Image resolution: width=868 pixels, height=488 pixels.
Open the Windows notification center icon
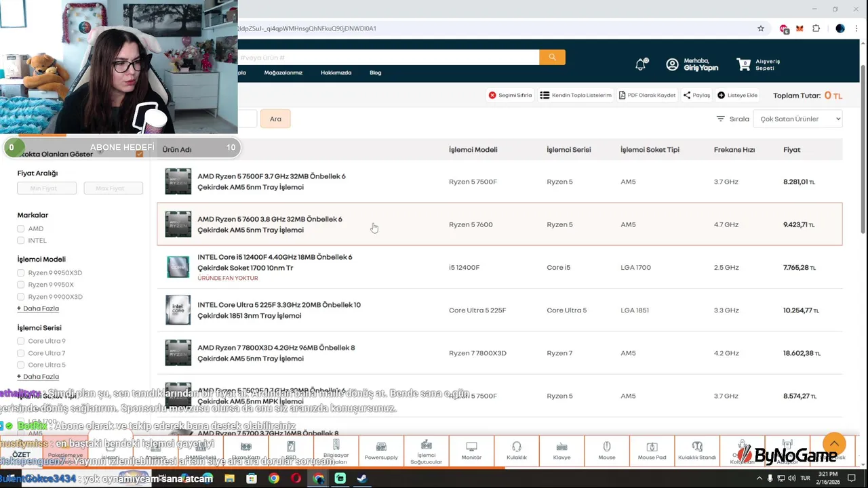click(x=852, y=479)
